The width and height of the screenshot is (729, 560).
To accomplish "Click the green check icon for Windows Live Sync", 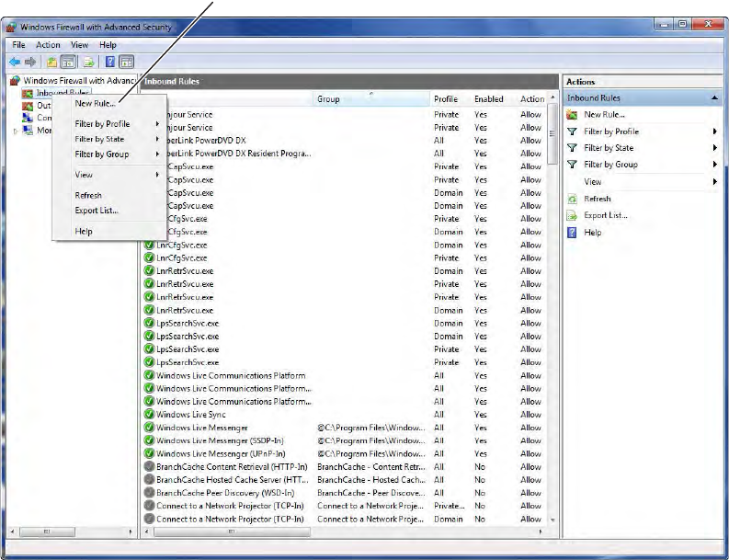I will (149, 414).
